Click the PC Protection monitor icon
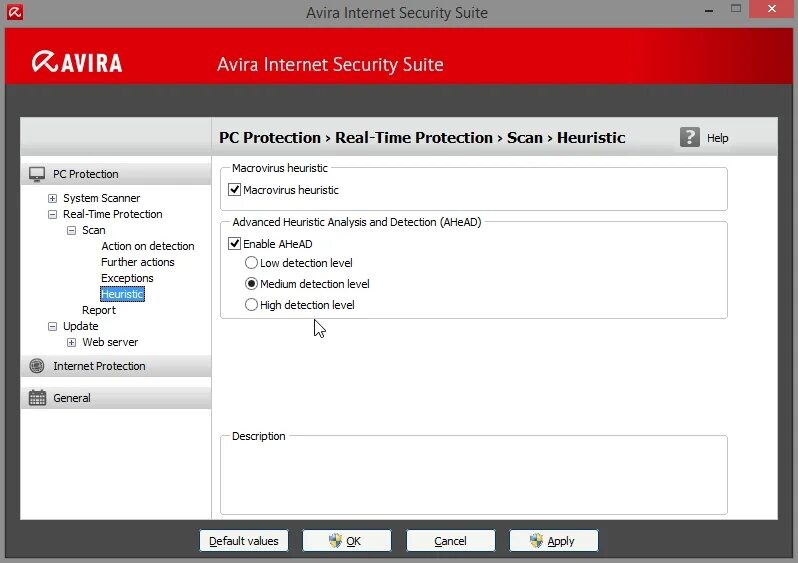The image size is (798, 563). tap(37, 174)
